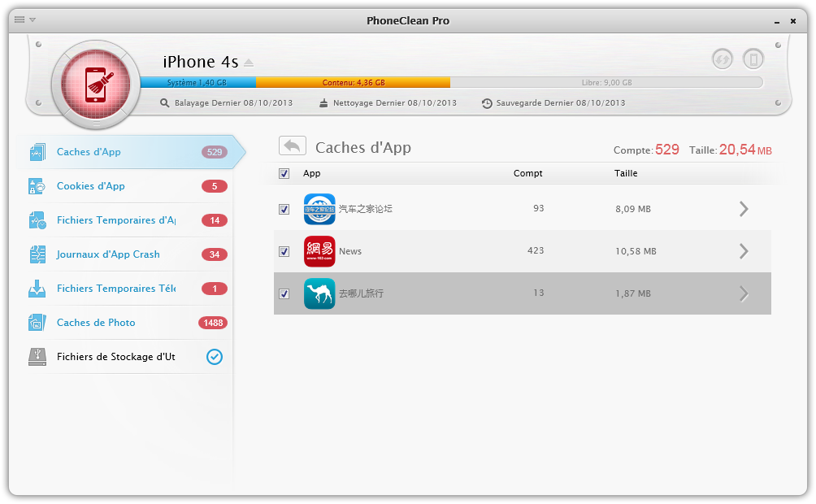This screenshot has height=504, width=816.
Task: Click the 1,87 MB size value
Action: point(633,293)
